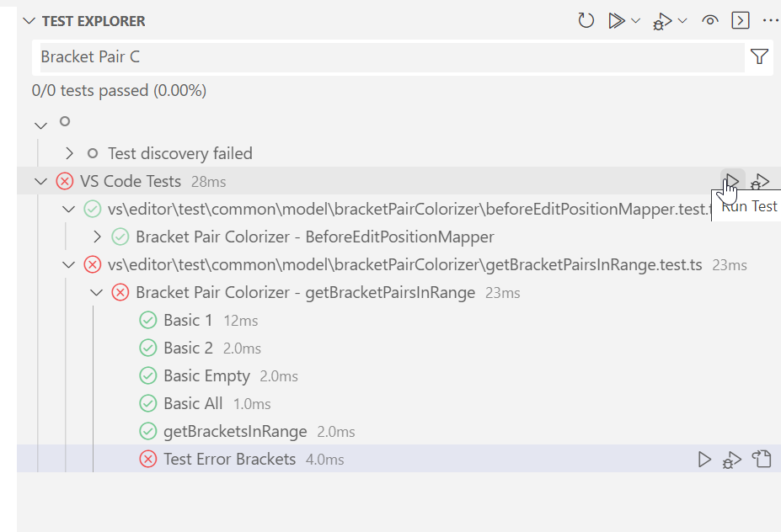The height and width of the screenshot is (532, 781).
Task: Debug the Test Error Brackets test
Action: (x=731, y=459)
